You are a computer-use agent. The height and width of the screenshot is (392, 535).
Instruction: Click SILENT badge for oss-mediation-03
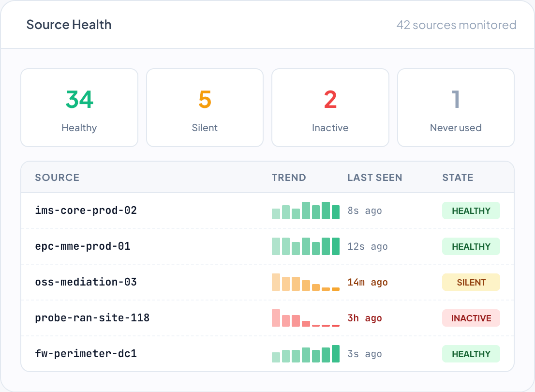click(471, 283)
